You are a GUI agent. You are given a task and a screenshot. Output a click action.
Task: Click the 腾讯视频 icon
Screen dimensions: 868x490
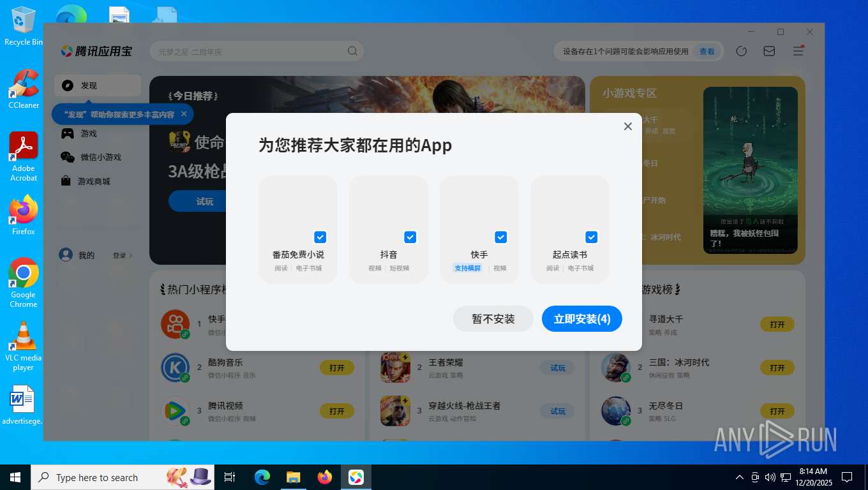tap(175, 411)
